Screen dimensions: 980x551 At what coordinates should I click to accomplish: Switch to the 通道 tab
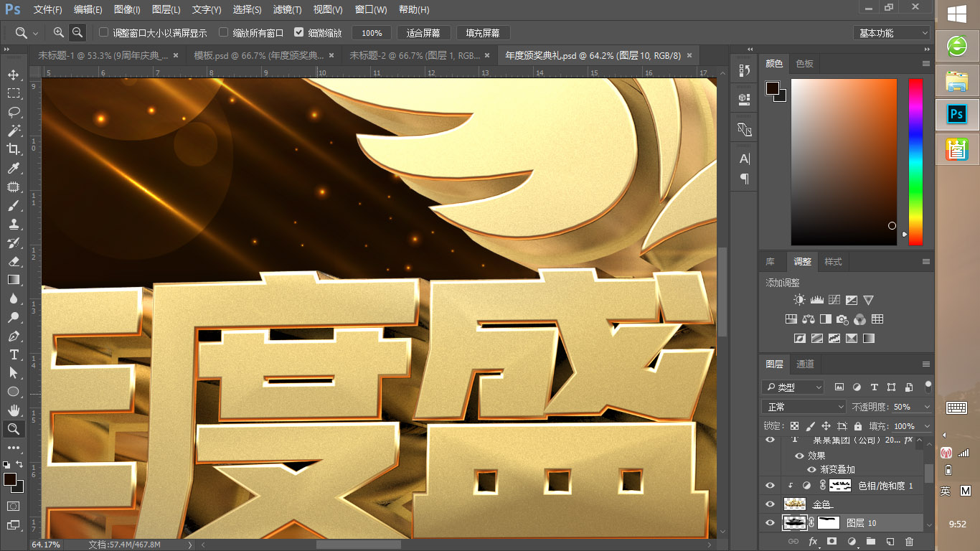point(805,364)
